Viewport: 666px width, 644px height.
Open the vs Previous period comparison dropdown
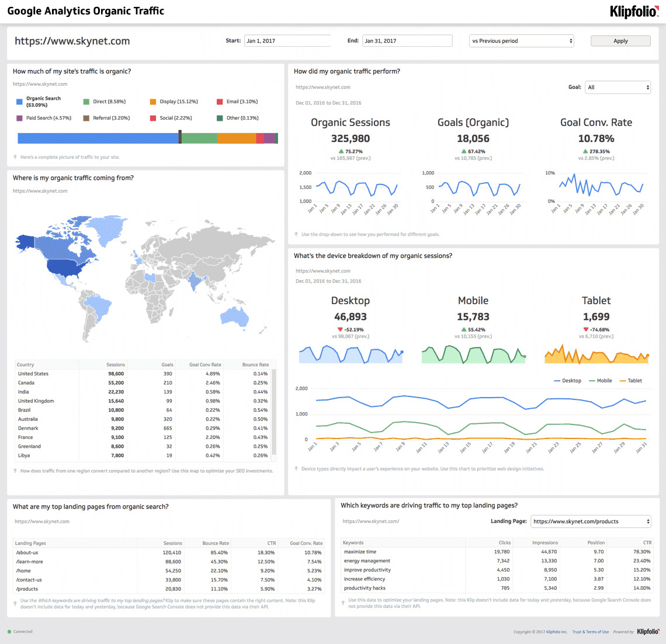521,40
